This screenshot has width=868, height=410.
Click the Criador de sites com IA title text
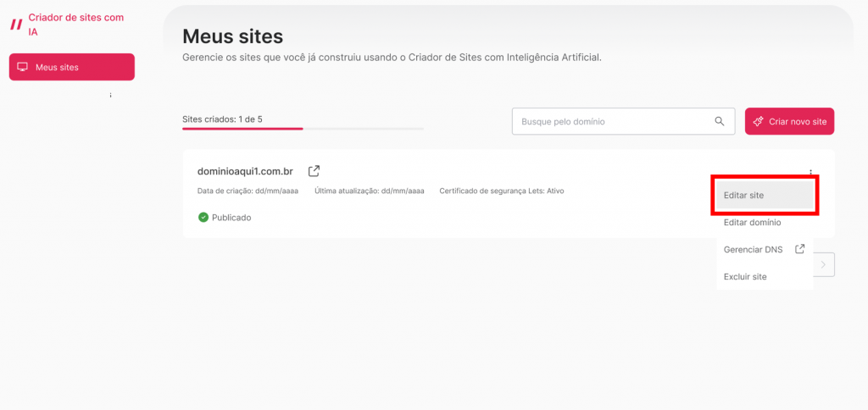tap(75, 25)
